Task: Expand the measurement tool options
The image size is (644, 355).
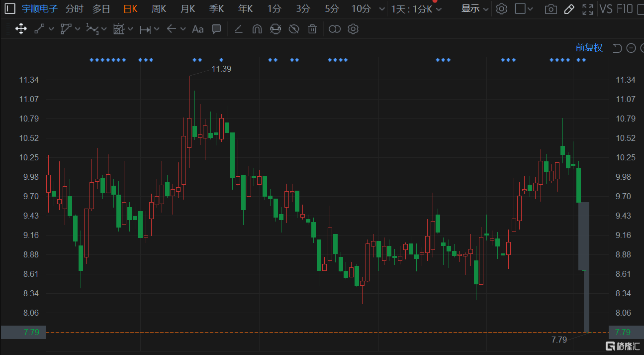Action: [130, 29]
